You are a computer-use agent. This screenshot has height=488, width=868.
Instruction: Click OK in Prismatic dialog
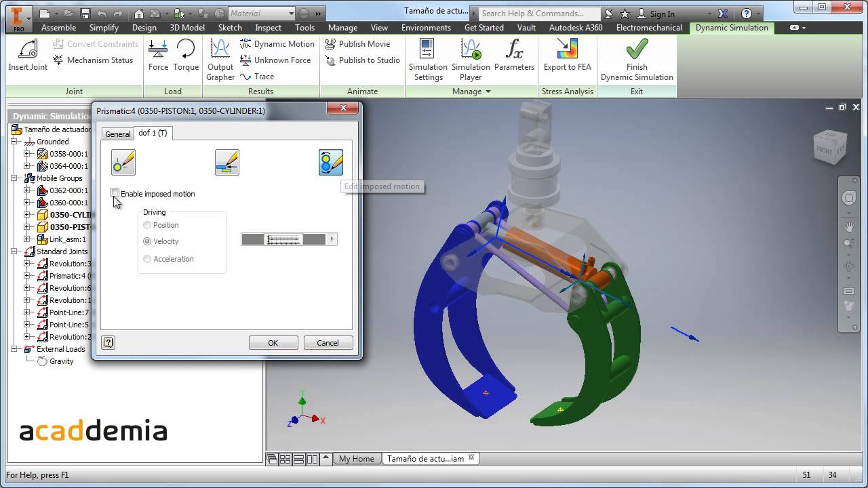[273, 343]
